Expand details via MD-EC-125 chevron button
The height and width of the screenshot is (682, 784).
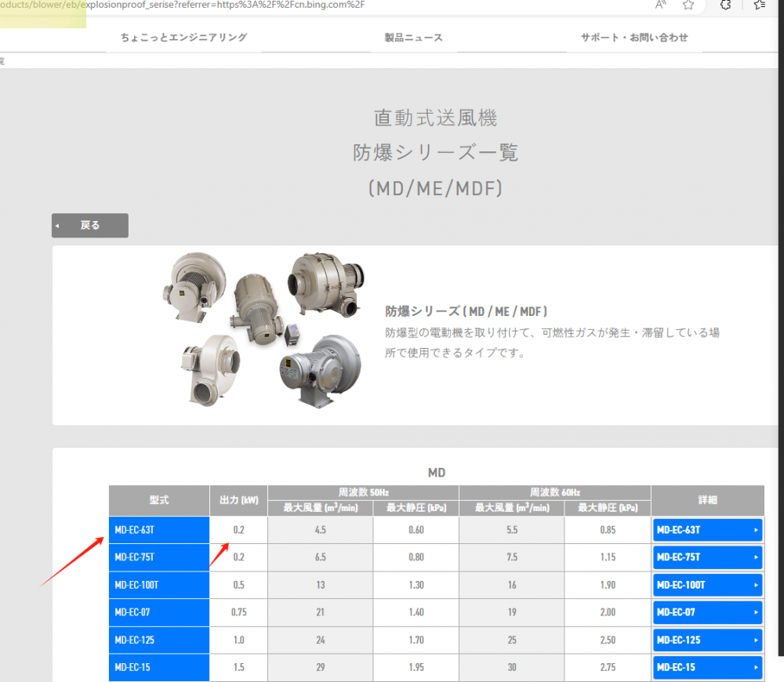[x=754, y=640]
